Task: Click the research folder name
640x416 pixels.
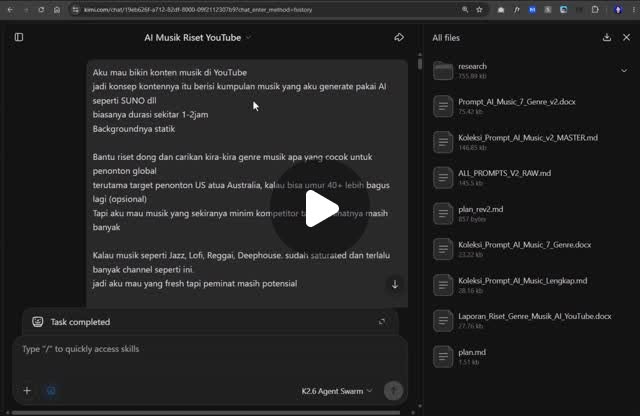Action: coord(472,66)
